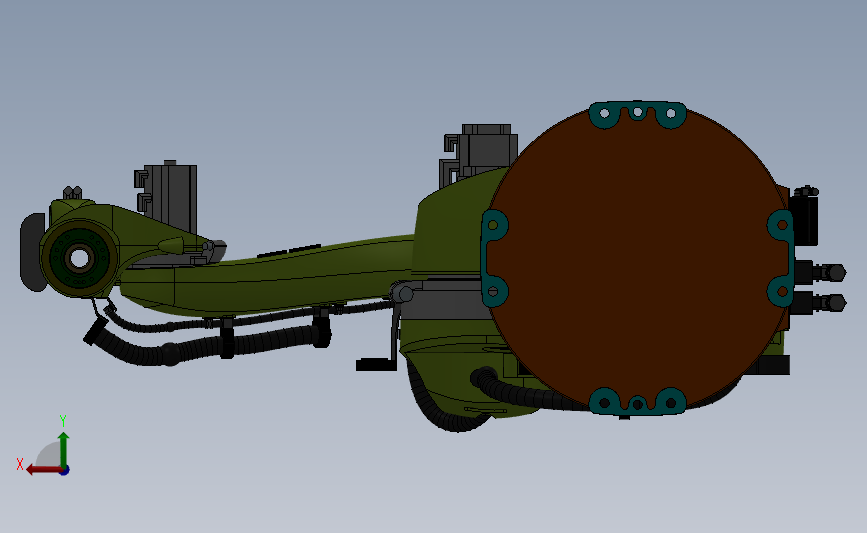Click the X label on the coordinate triad
Image resolution: width=867 pixels, height=533 pixels.
(x=20, y=464)
